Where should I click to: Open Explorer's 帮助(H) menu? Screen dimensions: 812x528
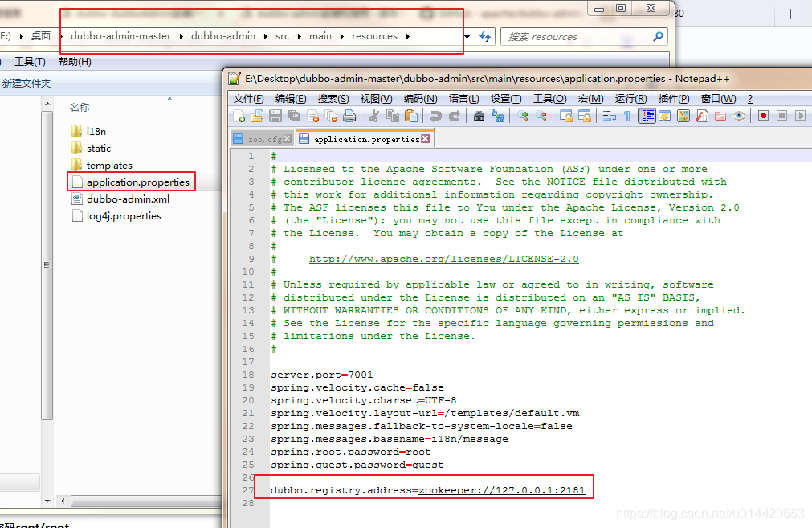75,62
